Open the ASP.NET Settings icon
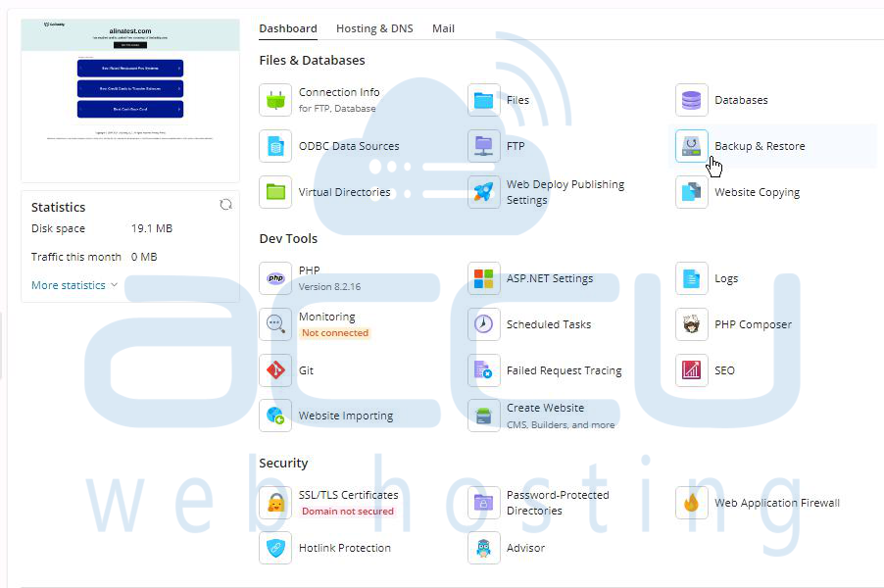This screenshot has width=884, height=588. pyautogui.click(x=484, y=278)
